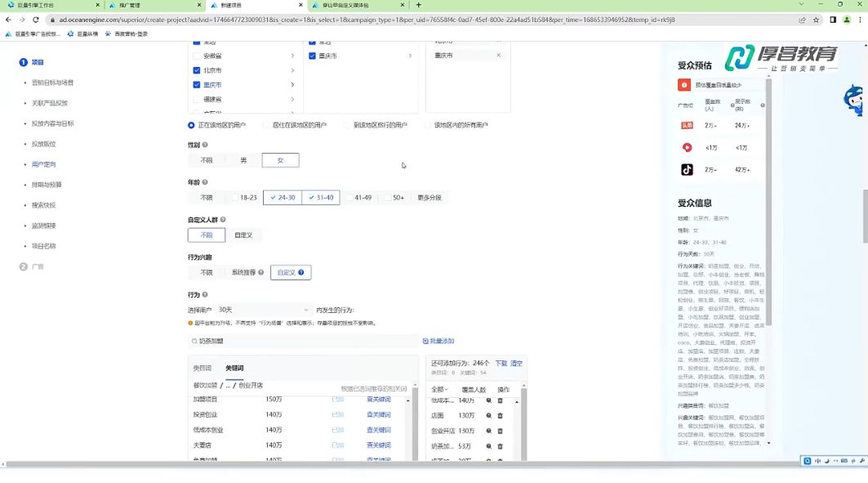This screenshot has height=483, width=868.
Task: Go to 投放版位 in the left navigation
Action: [x=44, y=144]
